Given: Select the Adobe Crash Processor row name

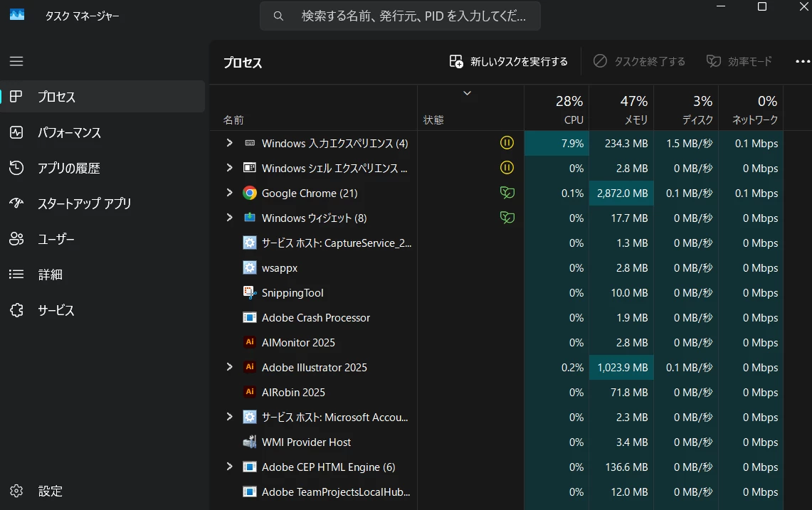Looking at the screenshot, I should pos(316,317).
